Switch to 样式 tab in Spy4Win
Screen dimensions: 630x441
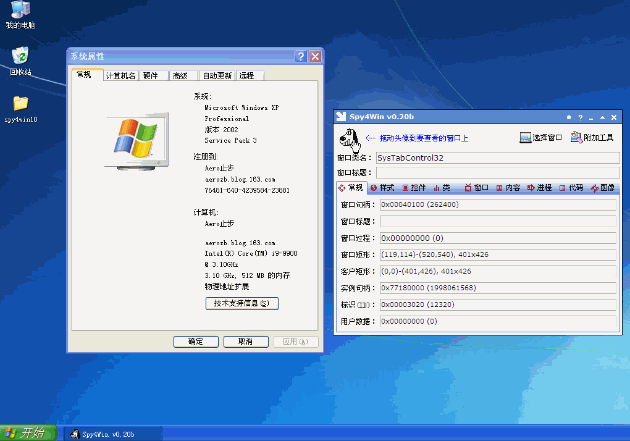click(x=382, y=188)
